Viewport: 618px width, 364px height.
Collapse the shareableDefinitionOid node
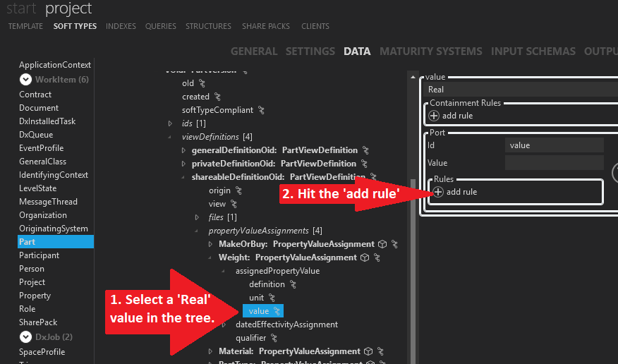pos(183,177)
